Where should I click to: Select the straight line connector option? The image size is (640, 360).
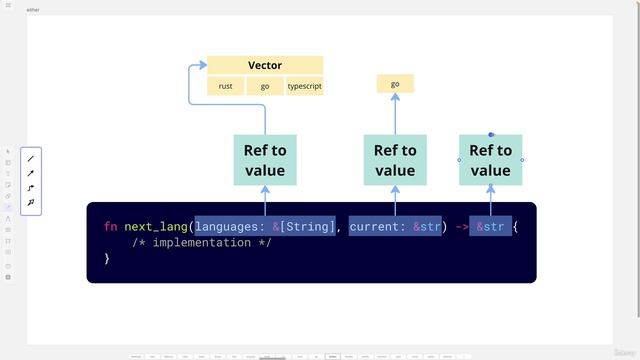(31, 159)
